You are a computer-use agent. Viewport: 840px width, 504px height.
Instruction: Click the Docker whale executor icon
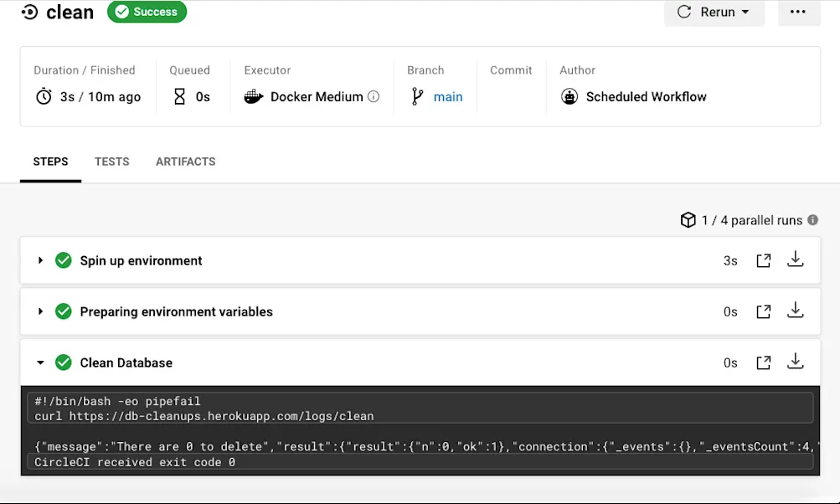253,96
